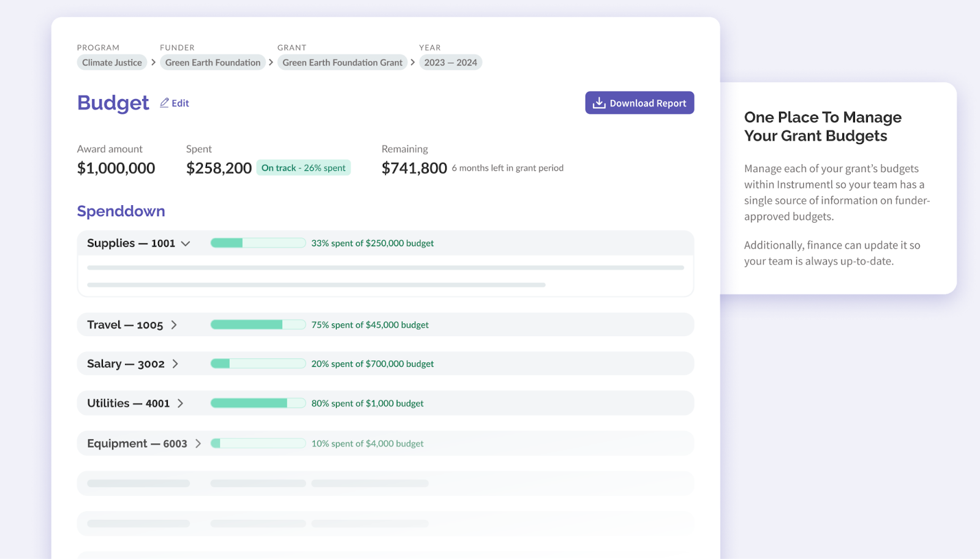This screenshot has height=559, width=980.
Task: Select the Climate Justice program breadcrumb
Action: 111,62
